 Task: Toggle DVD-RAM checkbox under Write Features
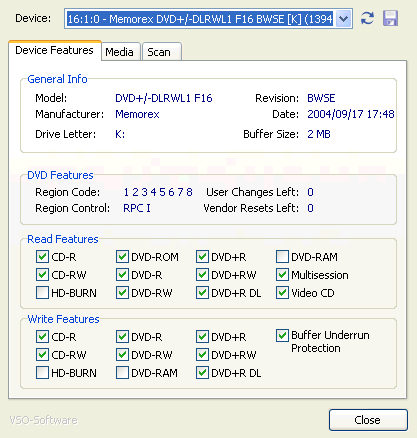(122, 373)
